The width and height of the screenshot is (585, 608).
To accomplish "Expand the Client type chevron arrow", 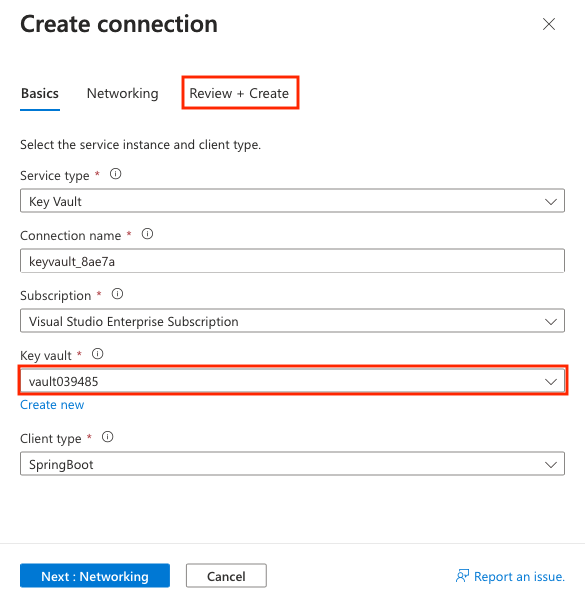I will click(x=551, y=465).
